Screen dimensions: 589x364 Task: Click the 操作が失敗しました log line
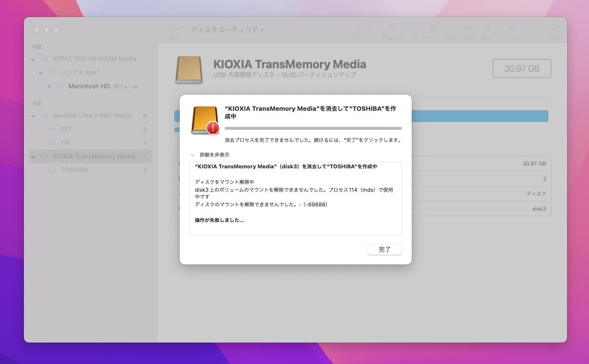point(220,220)
